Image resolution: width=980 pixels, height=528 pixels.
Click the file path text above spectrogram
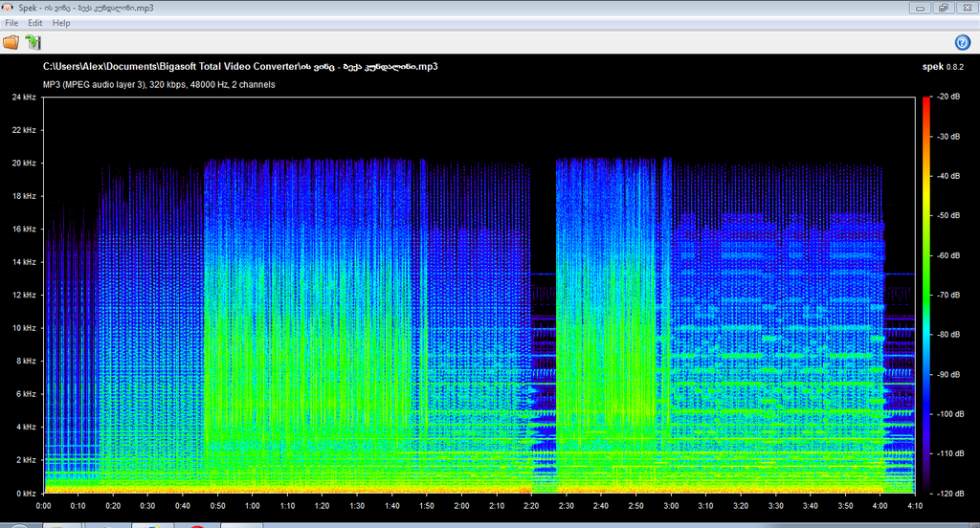click(x=240, y=66)
